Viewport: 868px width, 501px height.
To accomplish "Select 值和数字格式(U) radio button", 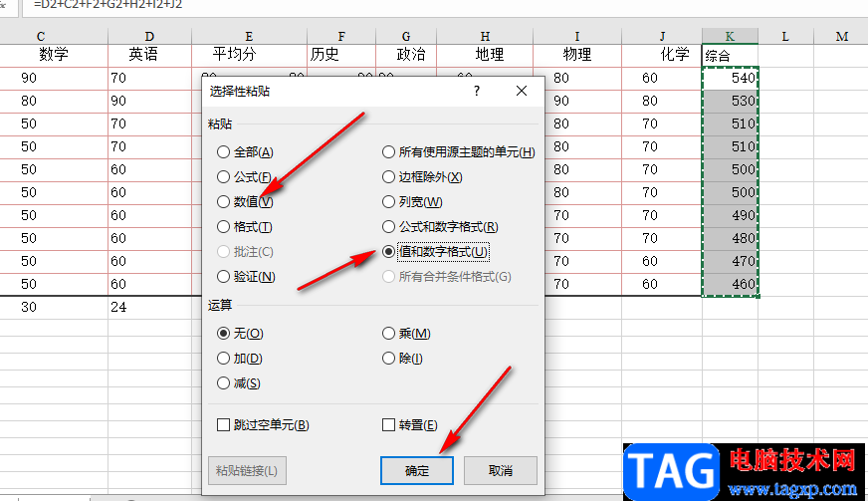I will click(x=436, y=252).
